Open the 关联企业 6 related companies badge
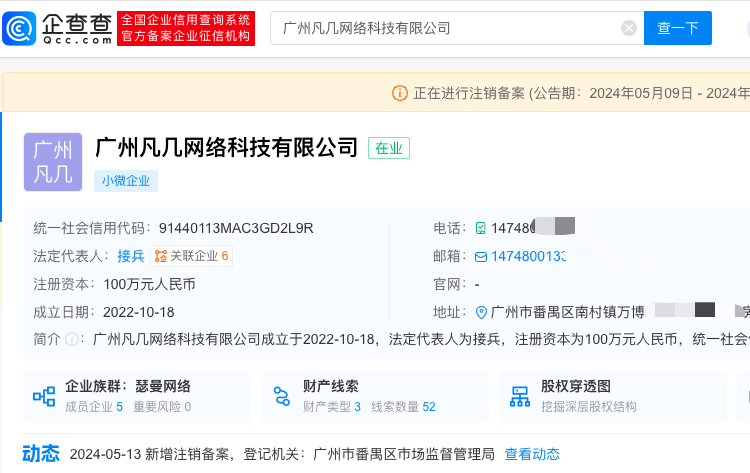The width and height of the screenshot is (750, 473). click(191, 256)
